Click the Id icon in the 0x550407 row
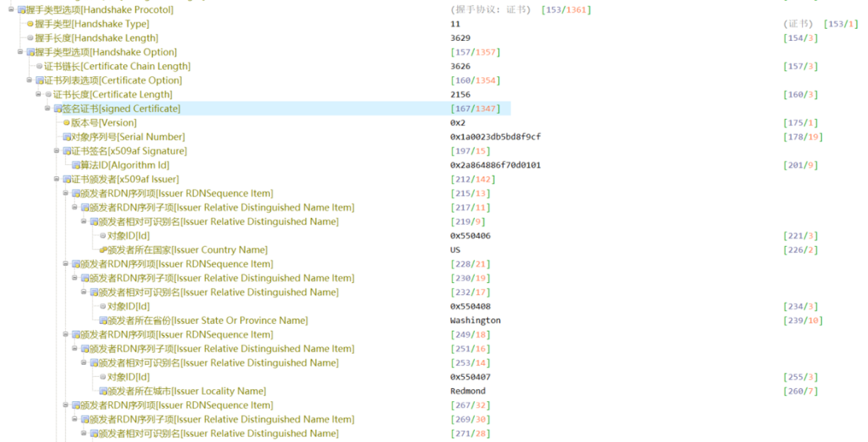 [x=102, y=377]
